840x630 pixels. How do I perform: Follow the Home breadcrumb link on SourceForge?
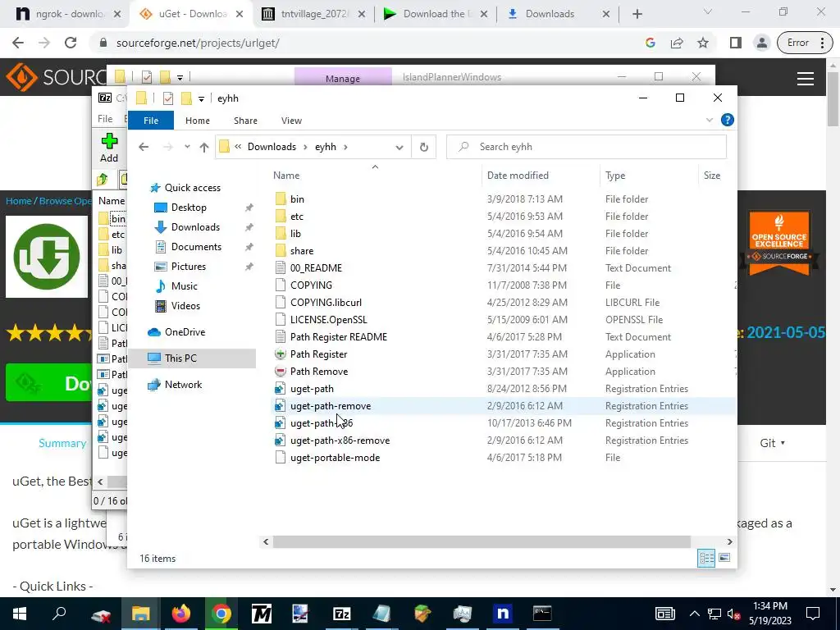18,201
